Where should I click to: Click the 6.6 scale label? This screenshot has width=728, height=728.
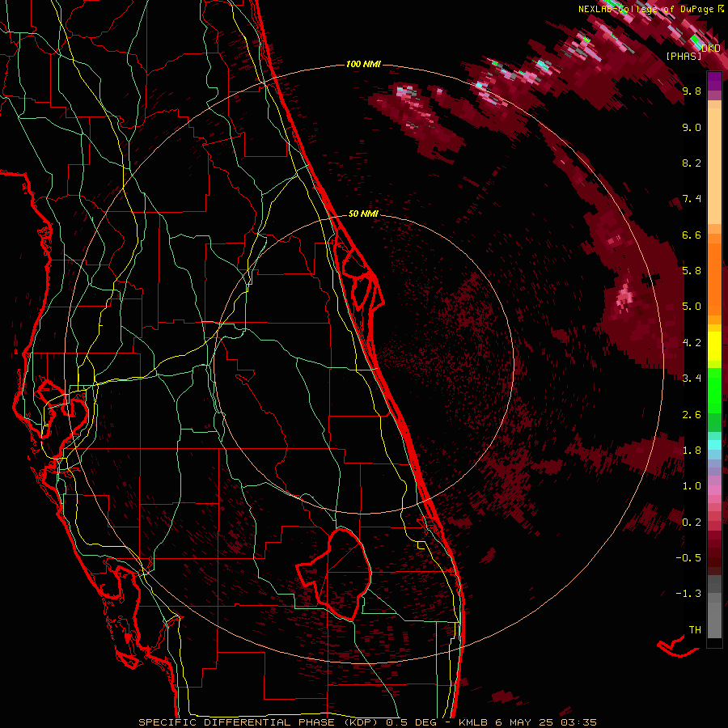692,235
